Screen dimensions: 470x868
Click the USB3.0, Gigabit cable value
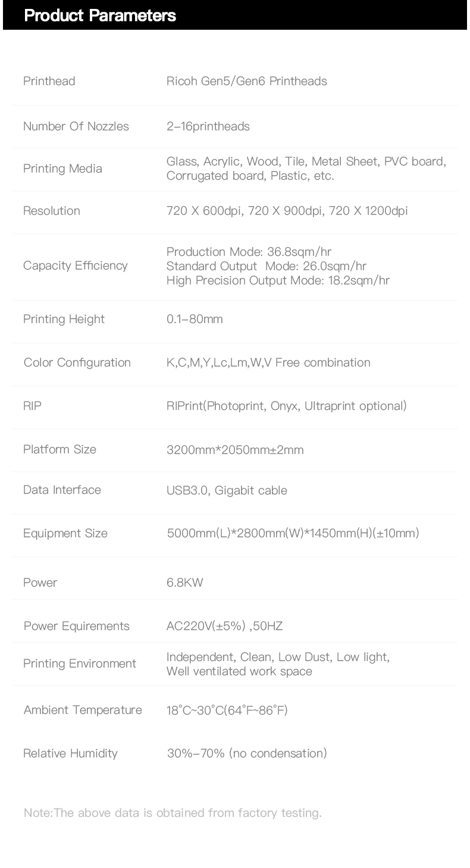[x=227, y=490]
